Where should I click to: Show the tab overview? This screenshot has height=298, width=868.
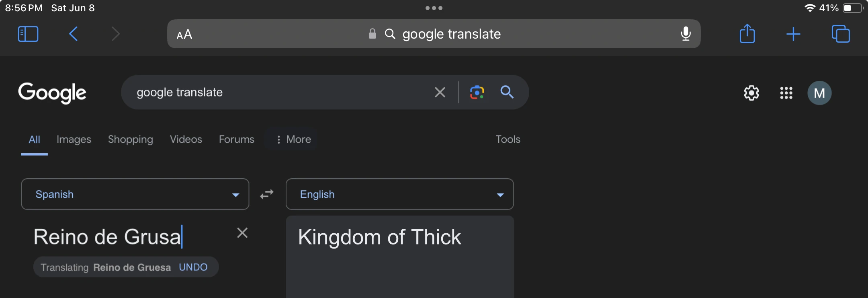[x=841, y=34]
